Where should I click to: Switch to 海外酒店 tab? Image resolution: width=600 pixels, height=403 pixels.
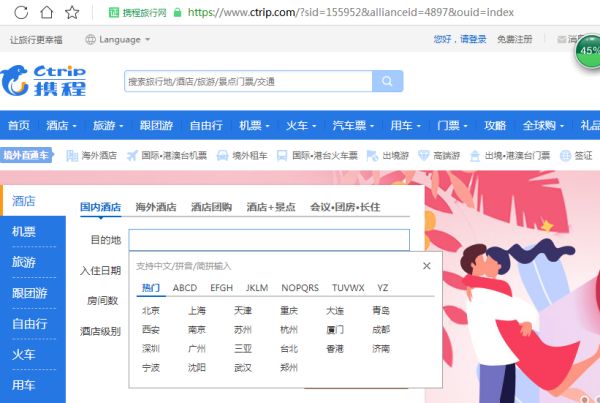pos(155,207)
